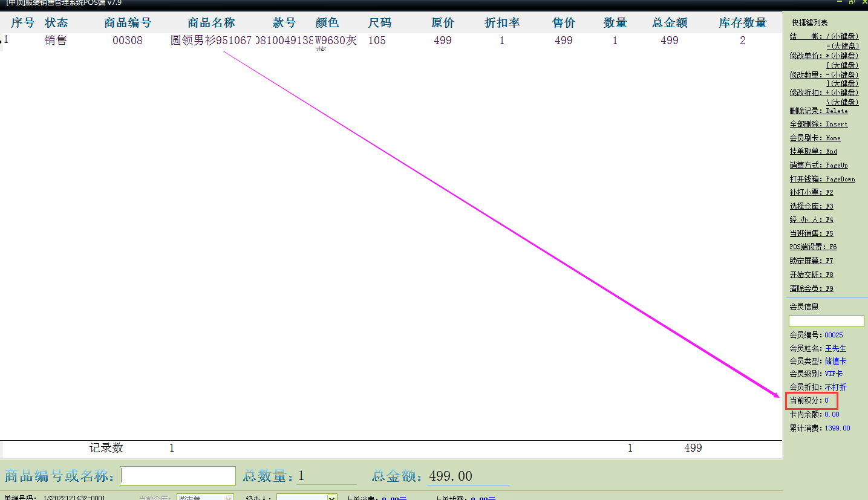Click the 修改折扣 shortcut link
The image size is (868, 500).
coord(824,93)
